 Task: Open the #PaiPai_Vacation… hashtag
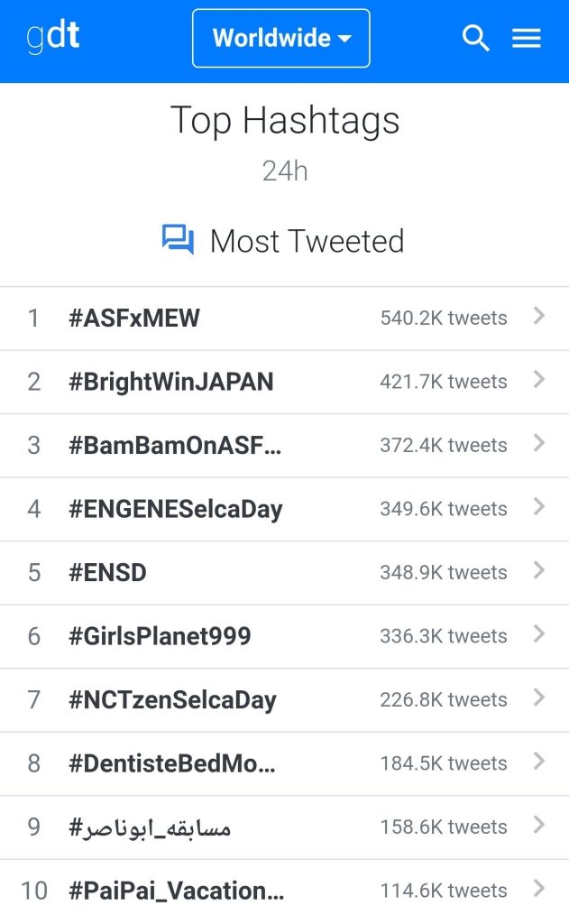(177, 891)
